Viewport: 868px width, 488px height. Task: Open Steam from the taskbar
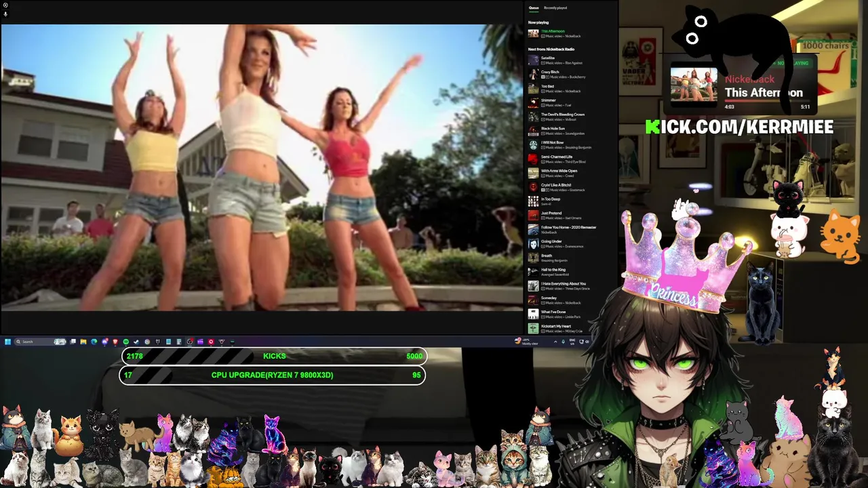pyautogui.click(x=136, y=342)
